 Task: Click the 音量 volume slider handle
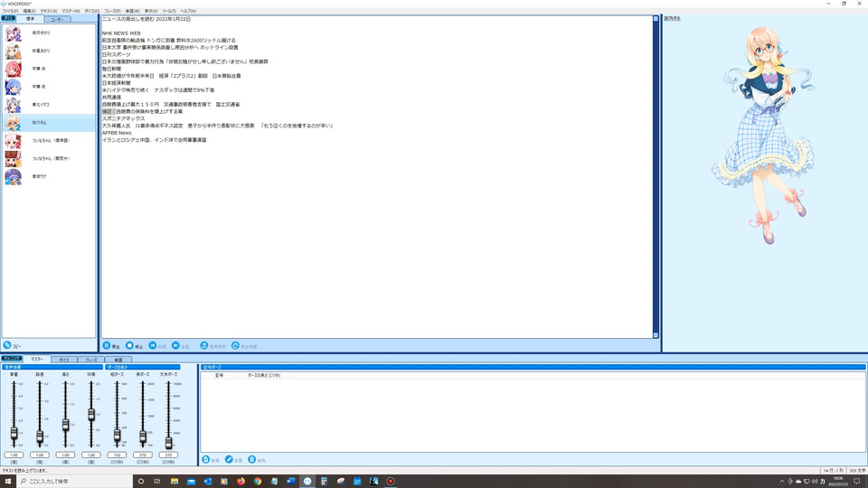[14, 433]
